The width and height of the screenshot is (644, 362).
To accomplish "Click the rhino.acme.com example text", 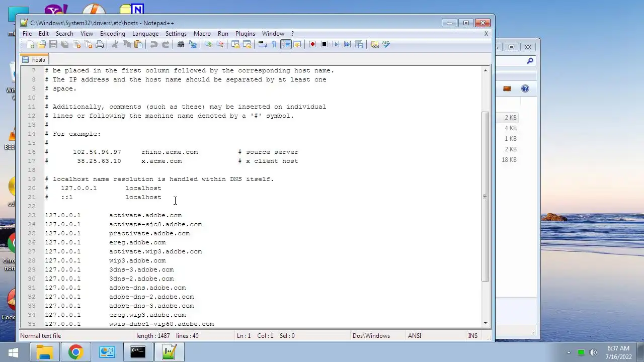I will click(x=170, y=152).
